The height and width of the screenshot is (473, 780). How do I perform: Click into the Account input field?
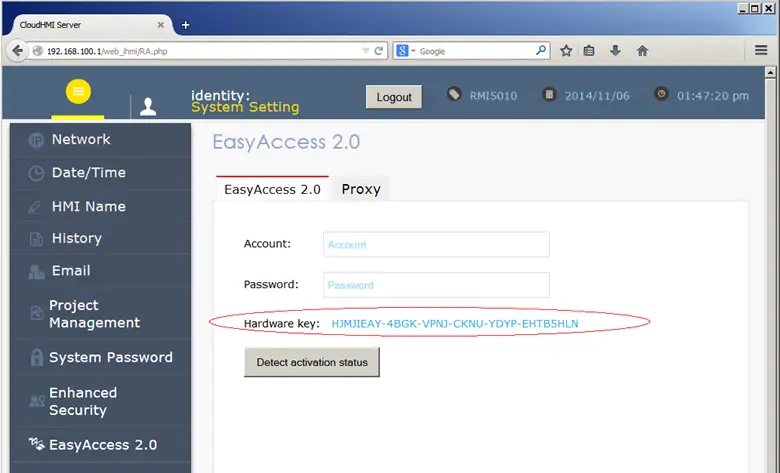(436, 244)
